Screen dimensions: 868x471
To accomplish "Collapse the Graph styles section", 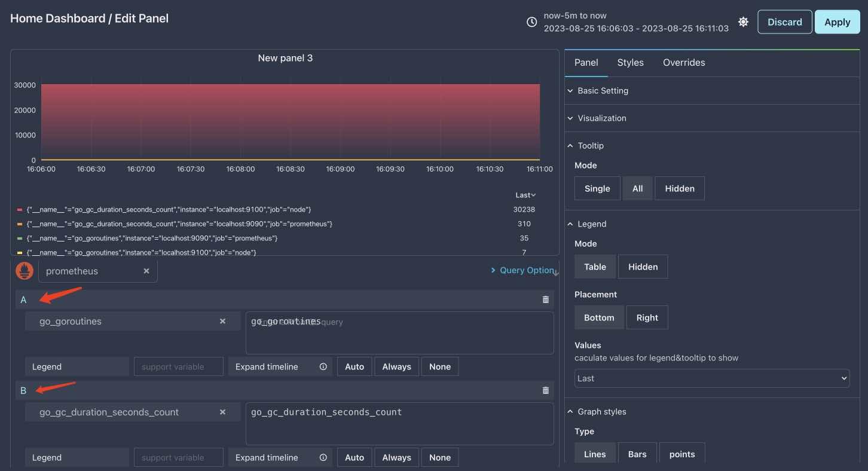I will (x=712, y=412).
